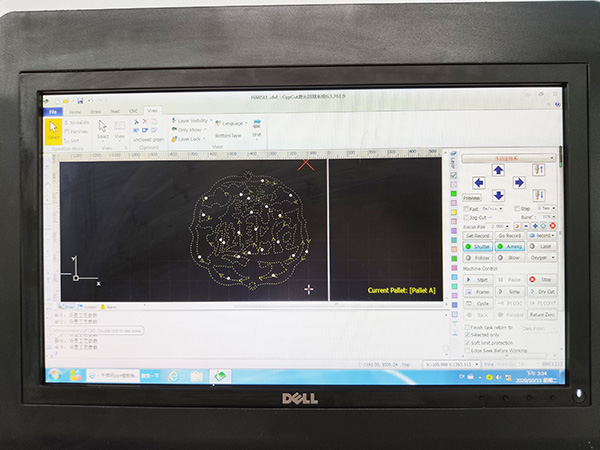Click the folder icon in taskbar
The image size is (600, 450).
[196, 377]
